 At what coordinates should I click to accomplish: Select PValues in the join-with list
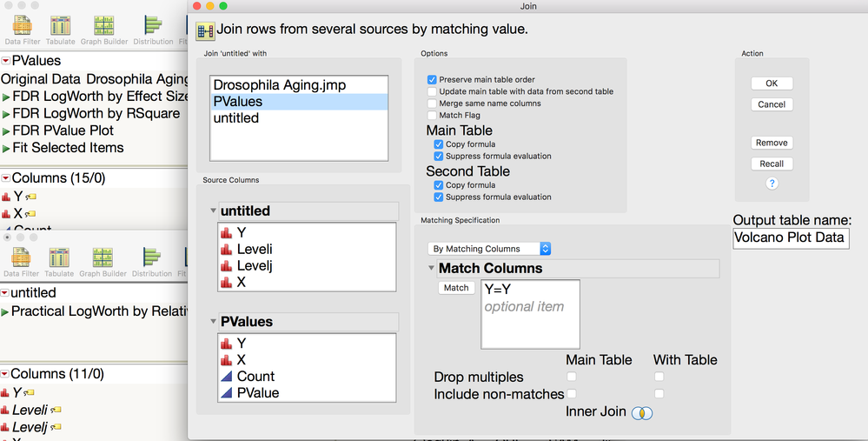tap(299, 102)
